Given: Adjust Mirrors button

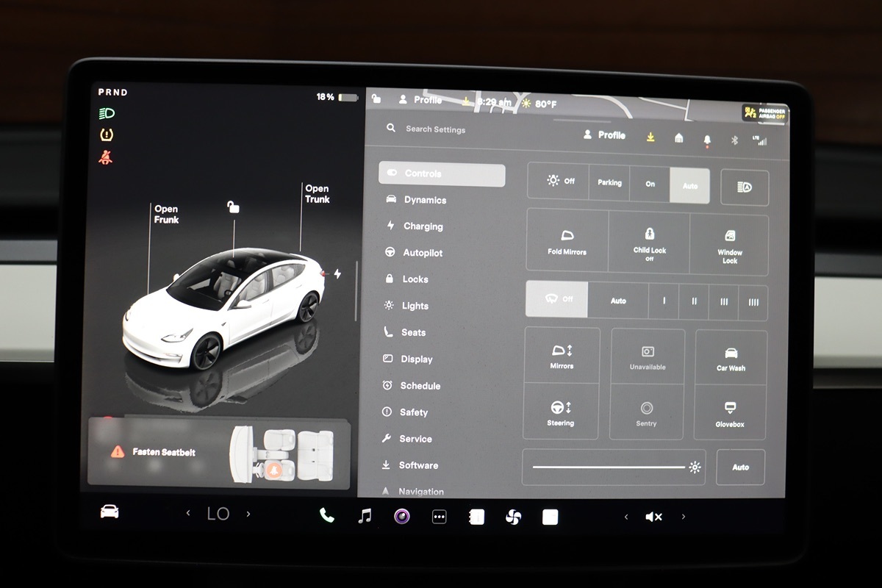Looking at the screenshot, I should click(562, 355).
